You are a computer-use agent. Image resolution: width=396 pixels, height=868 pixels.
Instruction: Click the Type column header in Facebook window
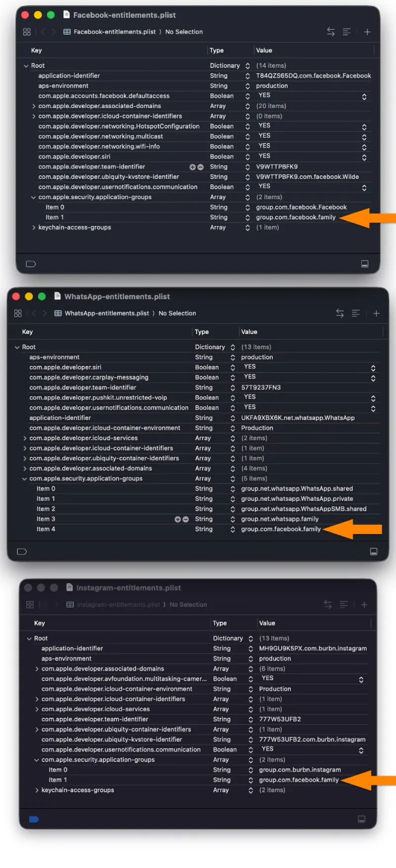[217, 51]
